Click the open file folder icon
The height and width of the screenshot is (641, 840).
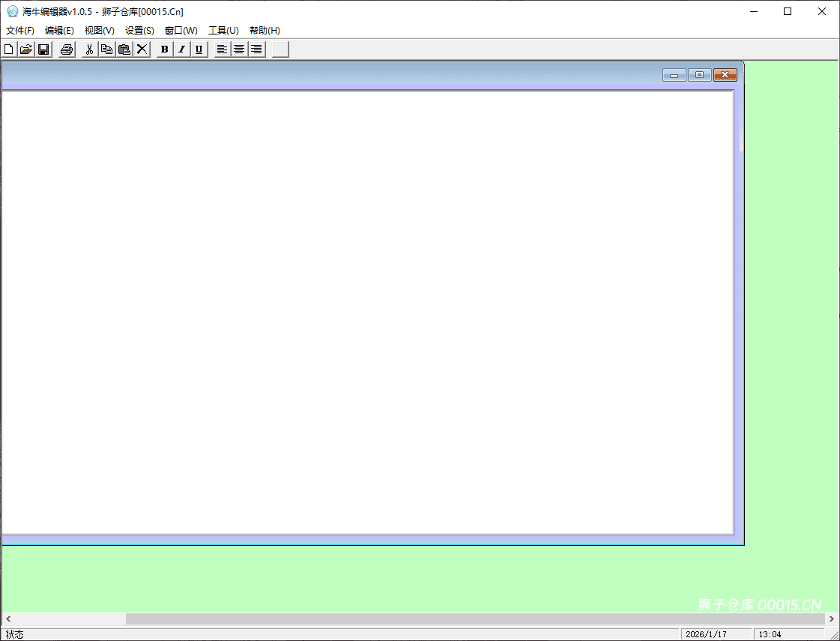point(26,49)
